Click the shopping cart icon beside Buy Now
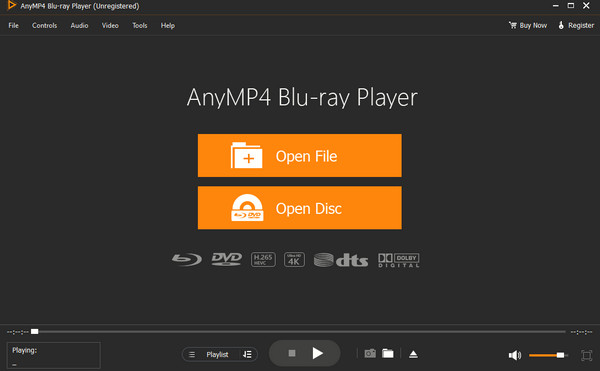This screenshot has height=371, width=600. pos(512,25)
